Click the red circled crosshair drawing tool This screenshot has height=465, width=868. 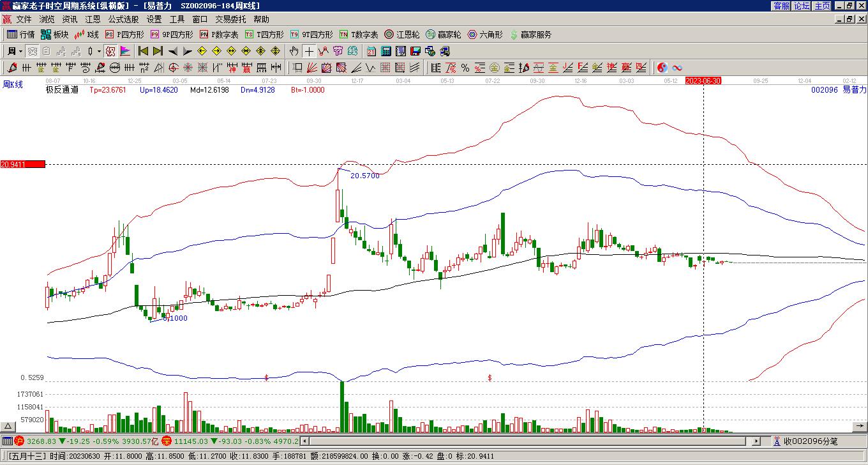pyautogui.click(x=174, y=68)
